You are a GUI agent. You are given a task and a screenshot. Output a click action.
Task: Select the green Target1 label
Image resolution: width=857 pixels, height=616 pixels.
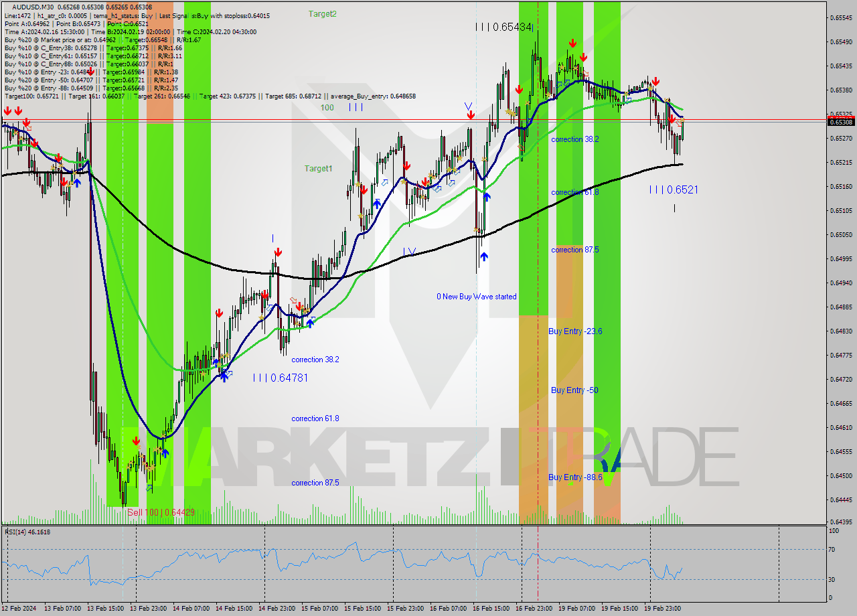(318, 169)
